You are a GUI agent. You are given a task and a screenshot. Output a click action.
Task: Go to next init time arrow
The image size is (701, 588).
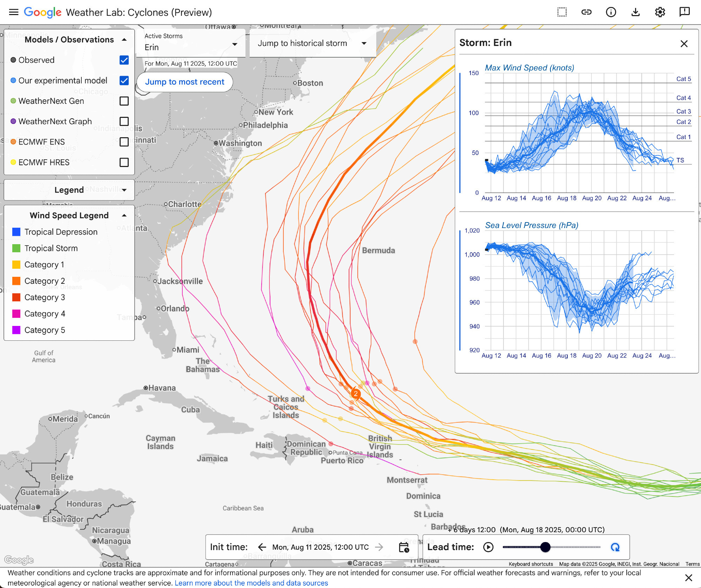pyautogui.click(x=379, y=547)
